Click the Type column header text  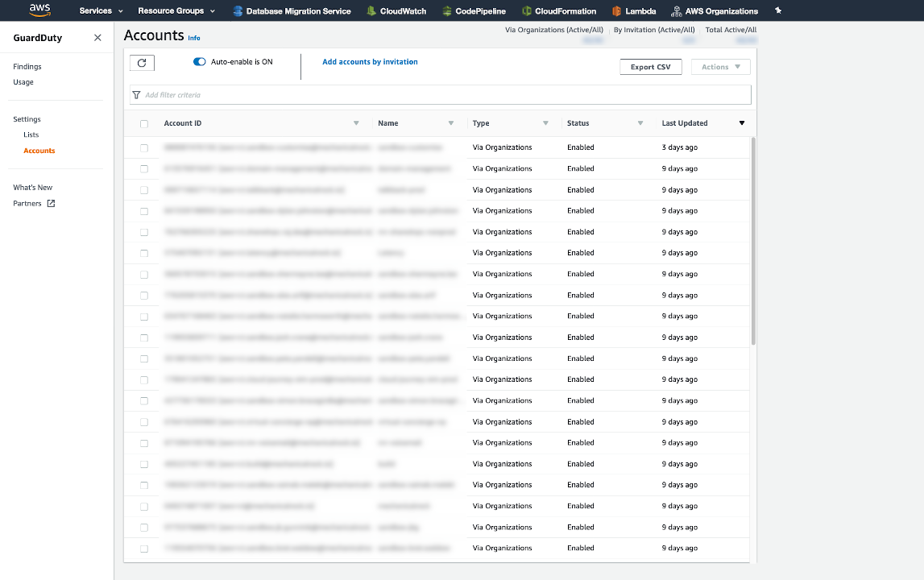(481, 123)
